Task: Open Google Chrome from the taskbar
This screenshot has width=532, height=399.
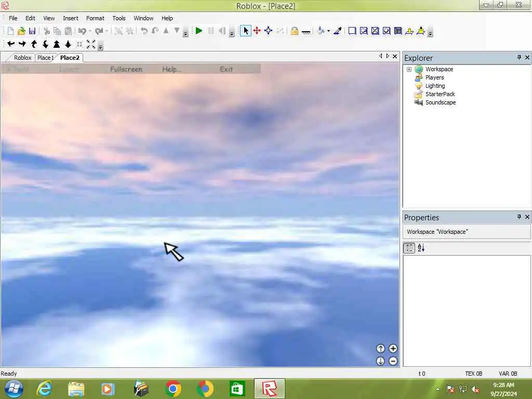Action: click(173, 389)
